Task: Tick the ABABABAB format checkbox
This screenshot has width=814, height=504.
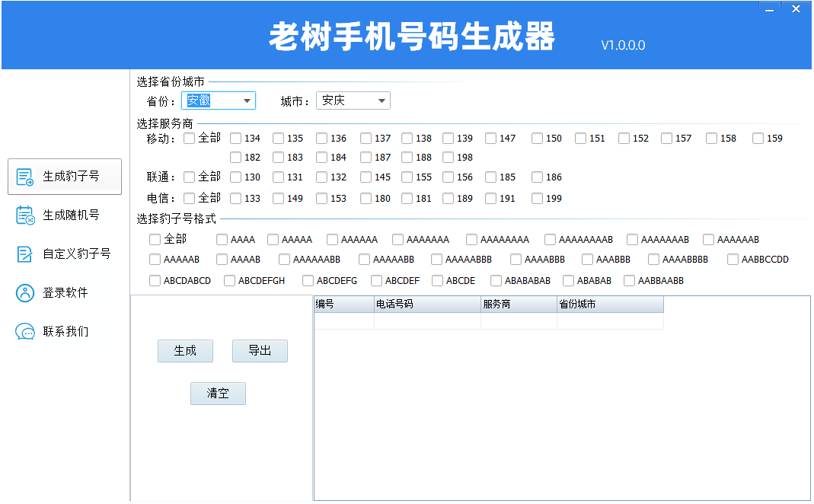Action: (x=496, y=282)
